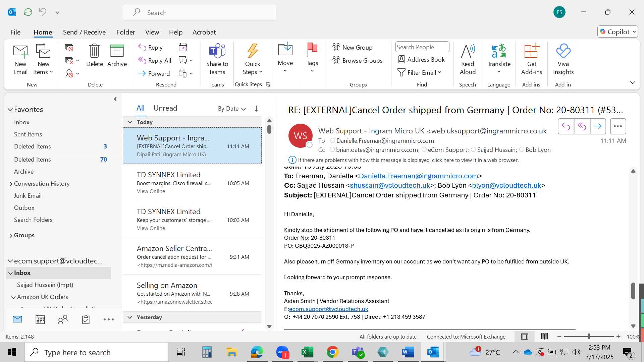Screen dimensions: 644x362
Task: Click New Group button
Action: tap(353, 47)
